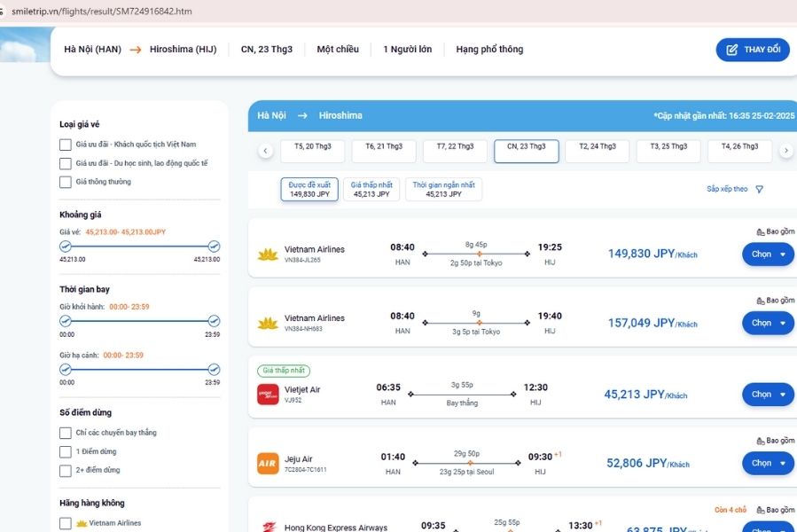
Task: Select date tab T2, 24 Thg3
Action: (x=598, y=151)
